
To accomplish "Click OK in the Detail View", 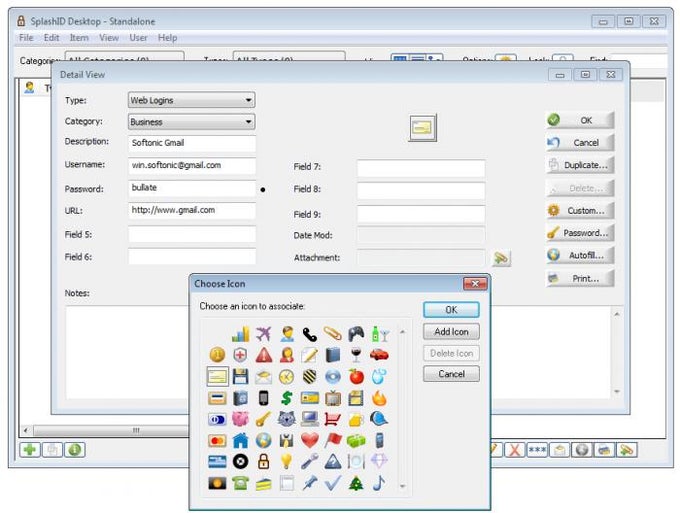I will coord(580,120).
